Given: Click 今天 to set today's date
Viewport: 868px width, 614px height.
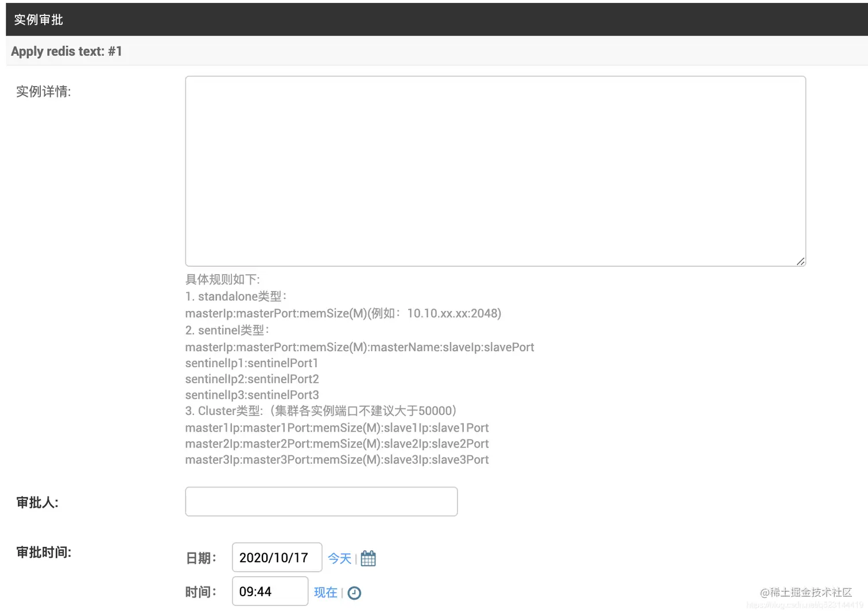Looking at the screenshot, I should 339,558.
